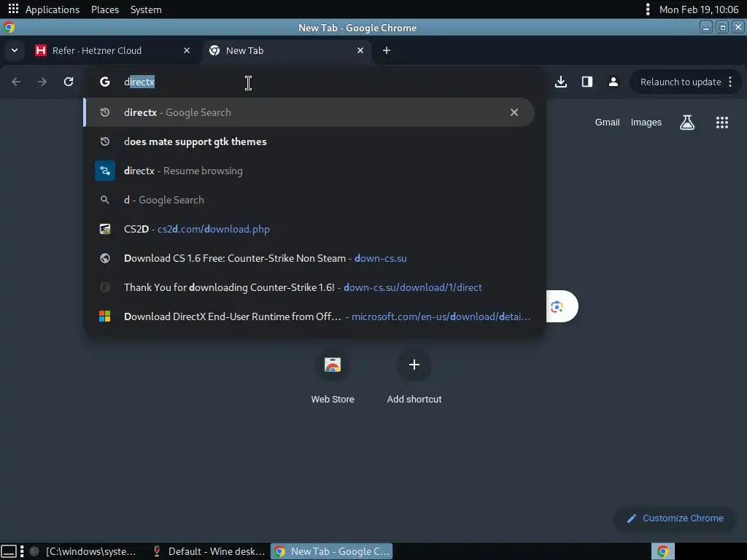
Task: Switch to C:\windows\system taskbar window
Action: [x=83, y=551]
